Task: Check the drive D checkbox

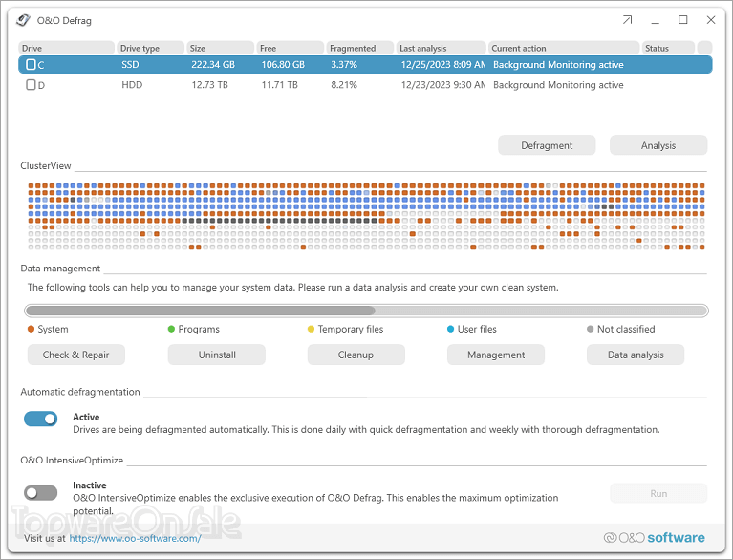Action: (x=31, y=85)
